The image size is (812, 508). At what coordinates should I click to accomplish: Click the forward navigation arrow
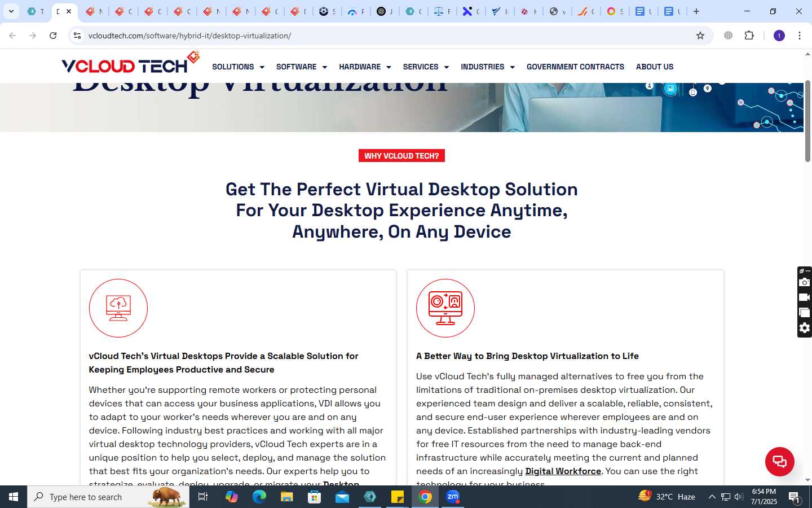click(x=33, y=36)
